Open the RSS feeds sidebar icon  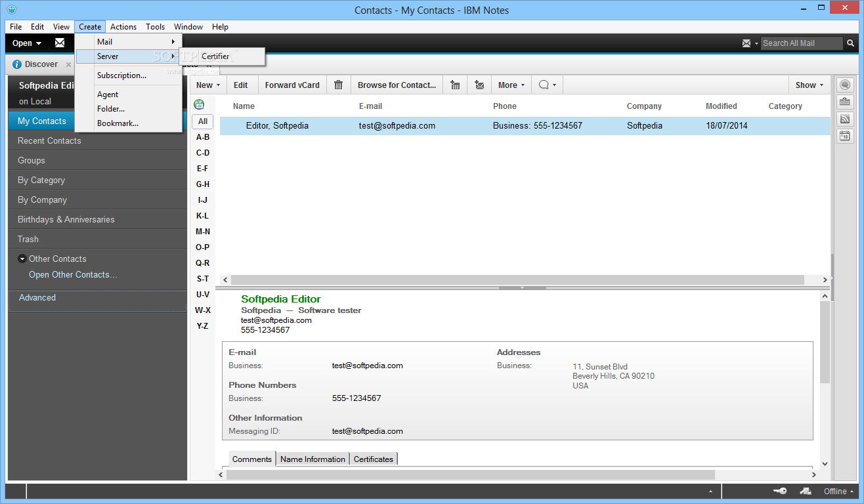[x=844, y=119]
